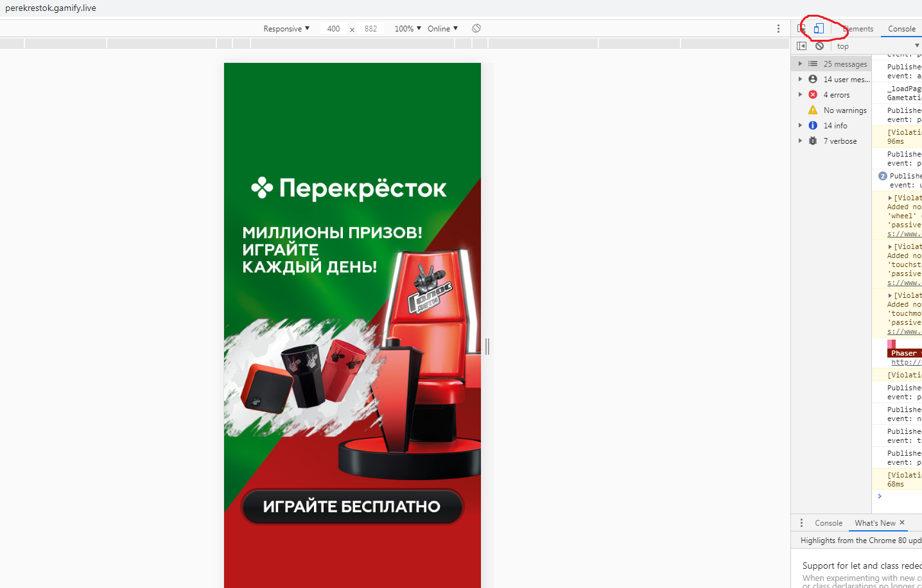Switch to the top Console tab

pyautogui.click(x=901, y=28)
